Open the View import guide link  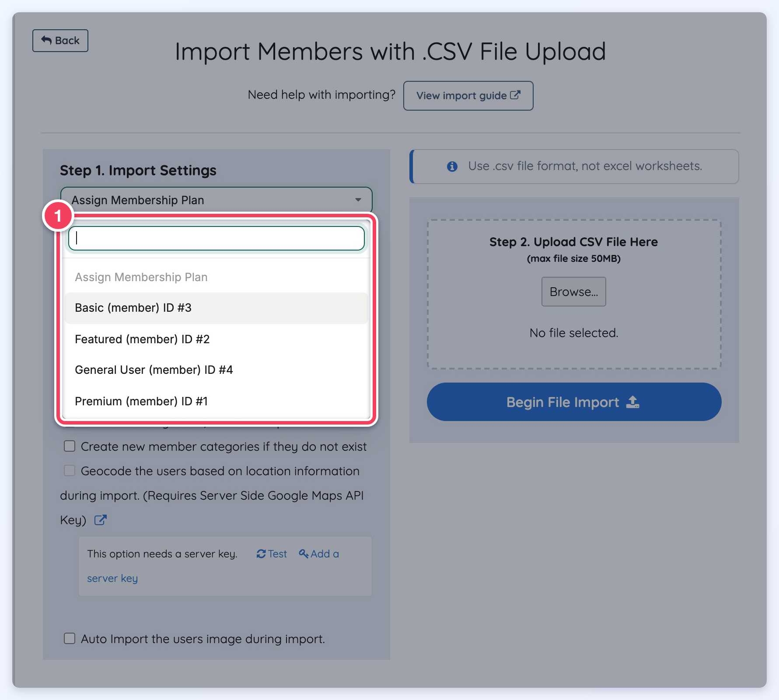click(x=468, y=96)
